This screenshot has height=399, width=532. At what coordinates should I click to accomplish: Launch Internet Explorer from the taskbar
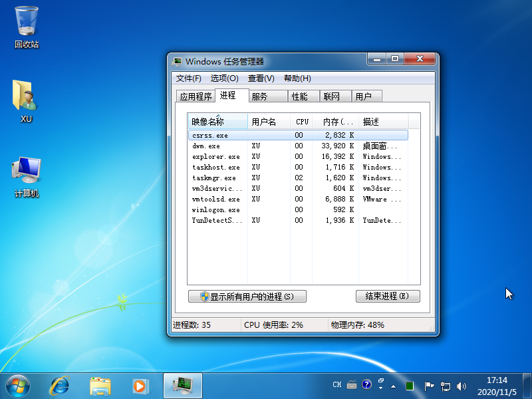coord(60,384)
